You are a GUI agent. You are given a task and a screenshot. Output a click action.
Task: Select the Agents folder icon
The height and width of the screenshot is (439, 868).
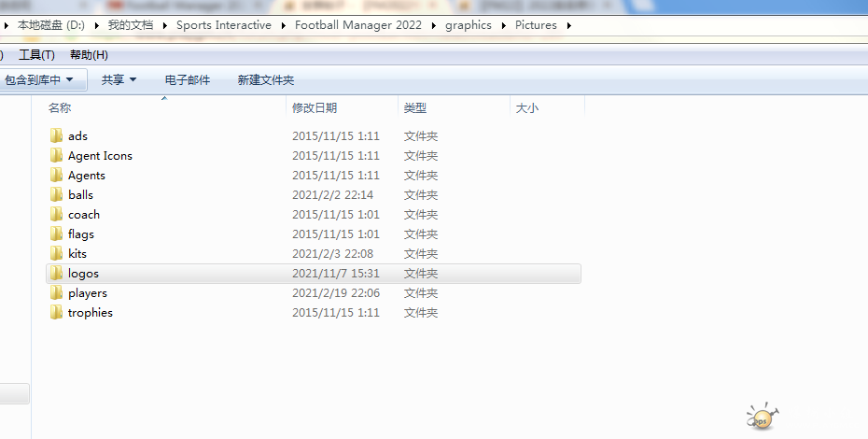click(x=56, y=176)
